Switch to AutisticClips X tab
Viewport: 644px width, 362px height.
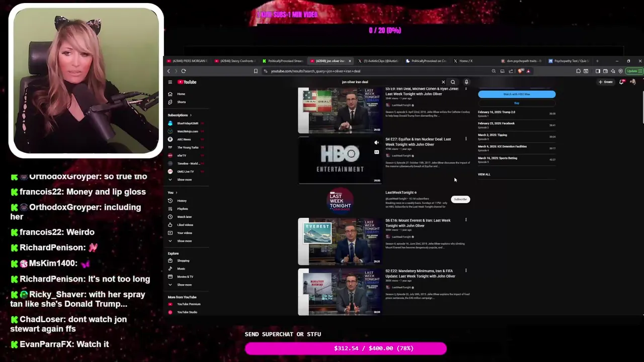point(378,61)
